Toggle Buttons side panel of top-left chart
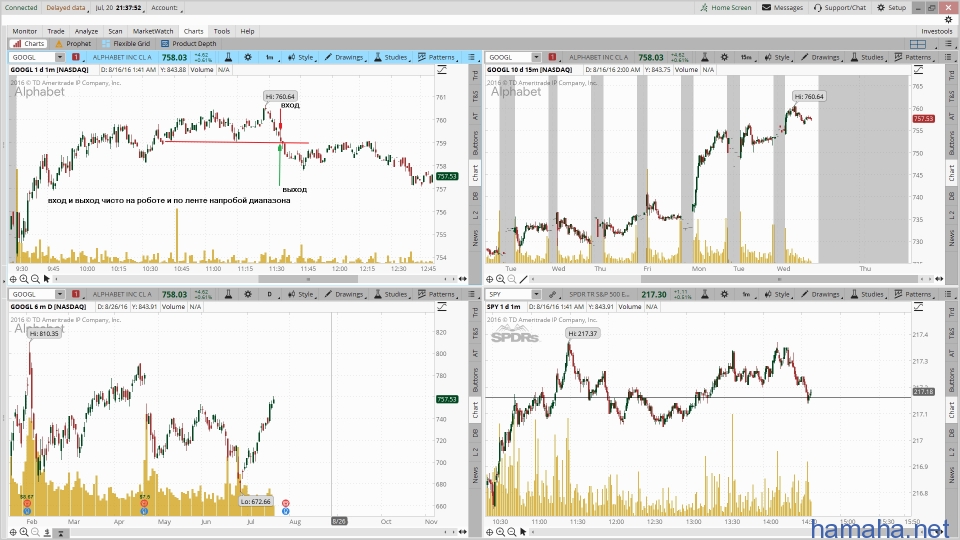The image size is (960, 540). tap(475, 143)
